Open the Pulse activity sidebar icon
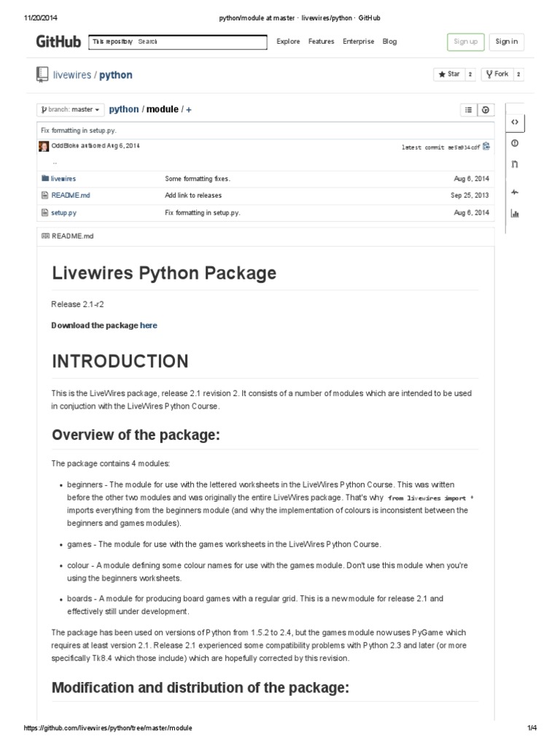 [x=515, y=192]
